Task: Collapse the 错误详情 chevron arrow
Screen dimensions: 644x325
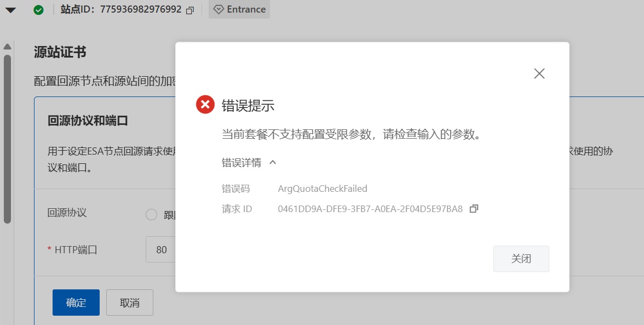Action: click(x=273, y=163)
